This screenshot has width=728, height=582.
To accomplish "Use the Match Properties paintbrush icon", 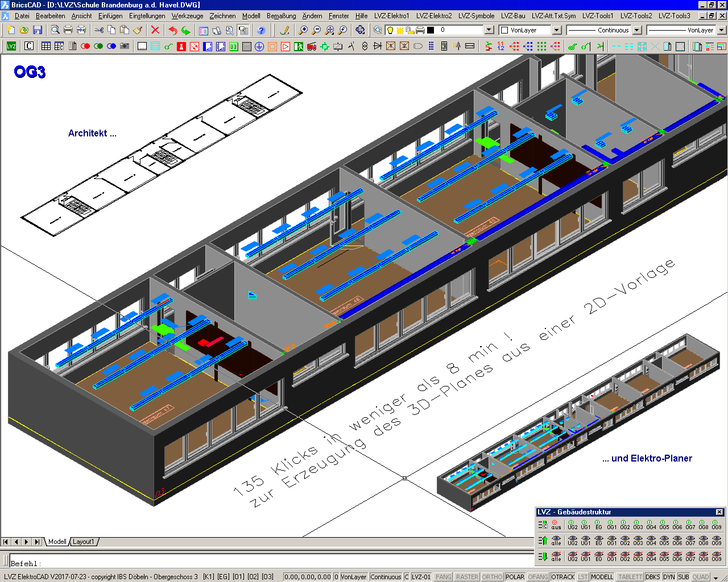I will click(138, 30).
